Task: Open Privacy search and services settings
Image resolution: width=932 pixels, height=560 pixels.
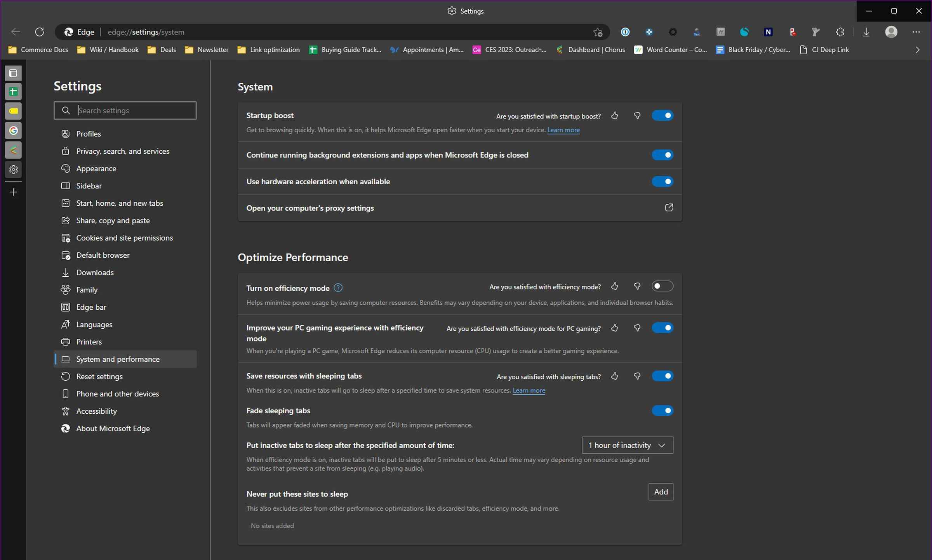Action: pyautogui.click(x=122, y=150)
